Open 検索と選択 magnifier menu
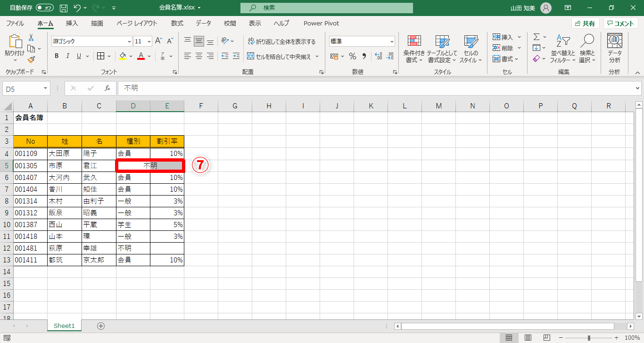The image size is (644, 343). [587, 49]
